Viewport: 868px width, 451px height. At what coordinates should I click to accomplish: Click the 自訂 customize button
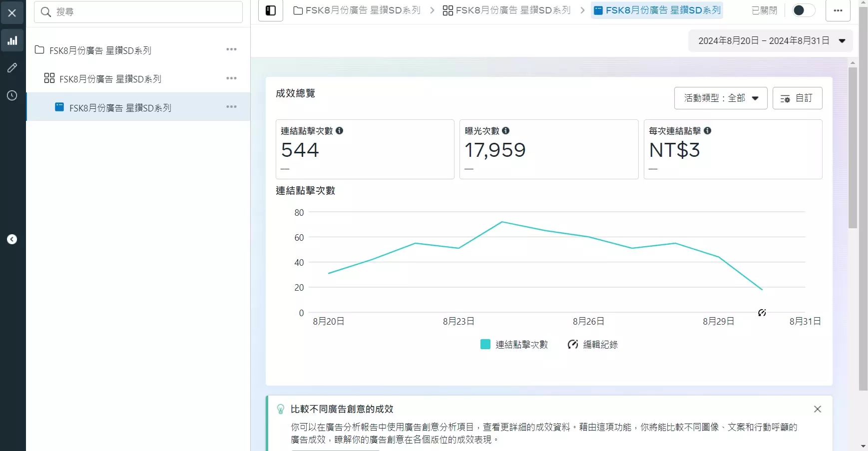click(x=797, y=98)
